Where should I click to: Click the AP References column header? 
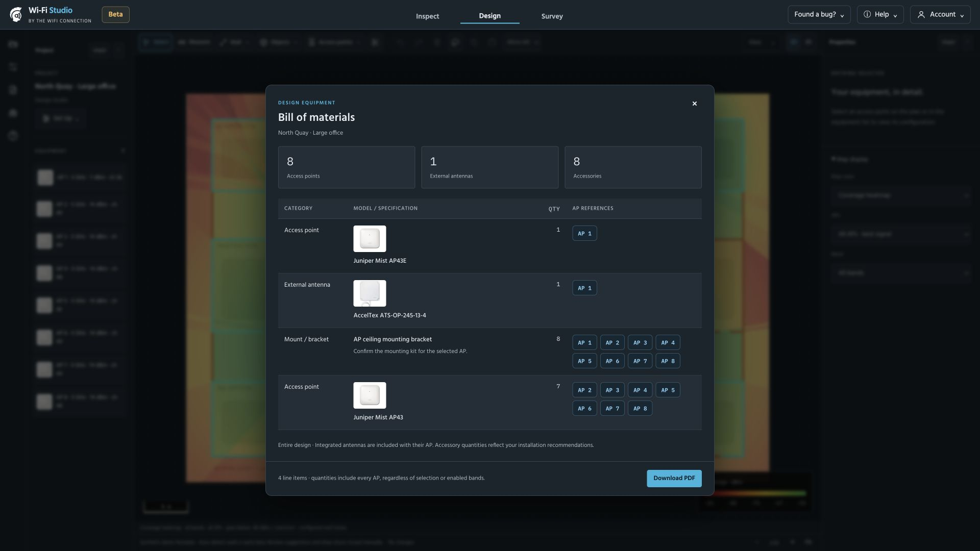(x=593, y=208)
